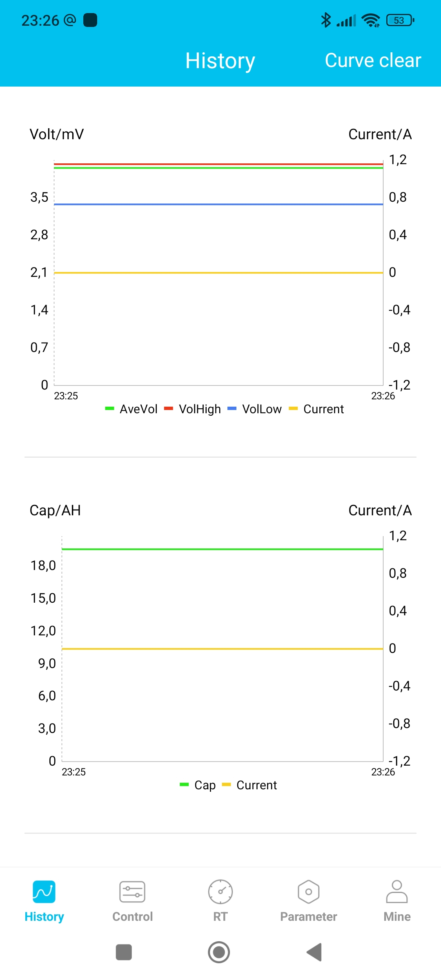Tap the RT gauge icon
Image resolution: width=441 pixels, height=980 pixels.
220,892
